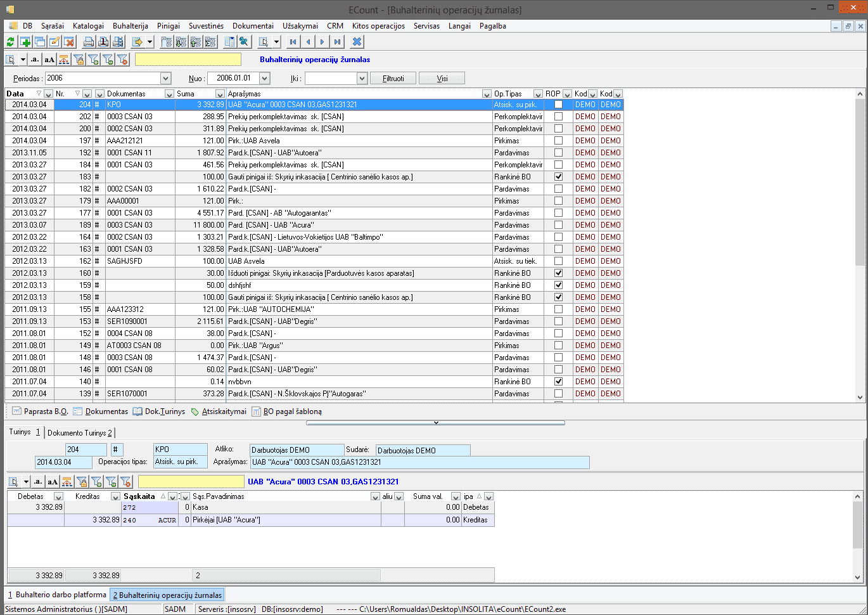Open the Buhalterija menu

coord(130,26)
